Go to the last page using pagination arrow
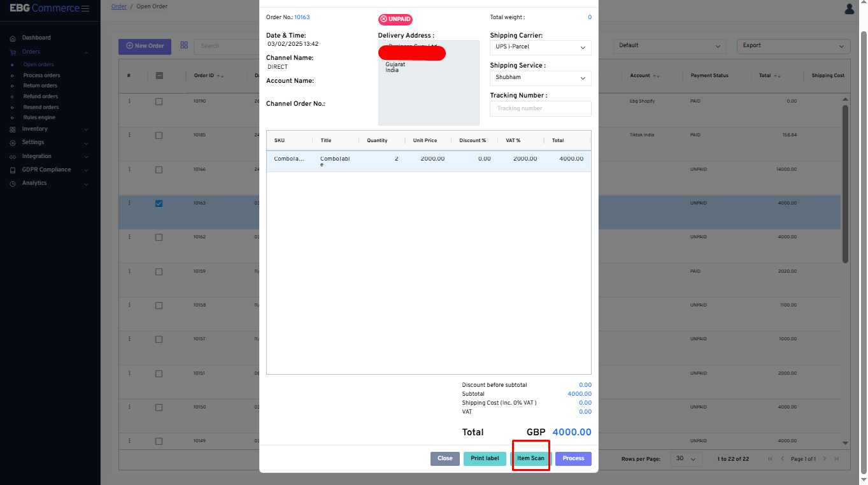The height and width of the screenshot is (485, 868). coord(837,459)
